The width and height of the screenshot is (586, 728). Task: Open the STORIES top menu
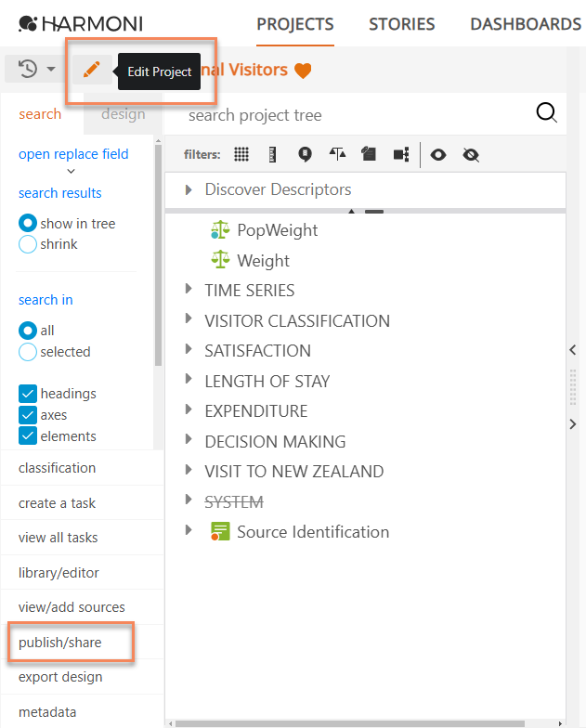point(401,24)
